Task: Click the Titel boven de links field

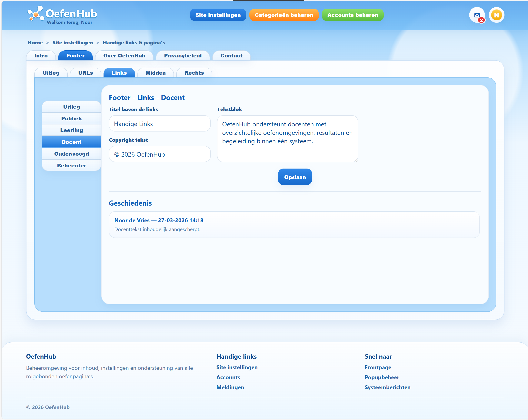Action: click(x=160, y=124)
